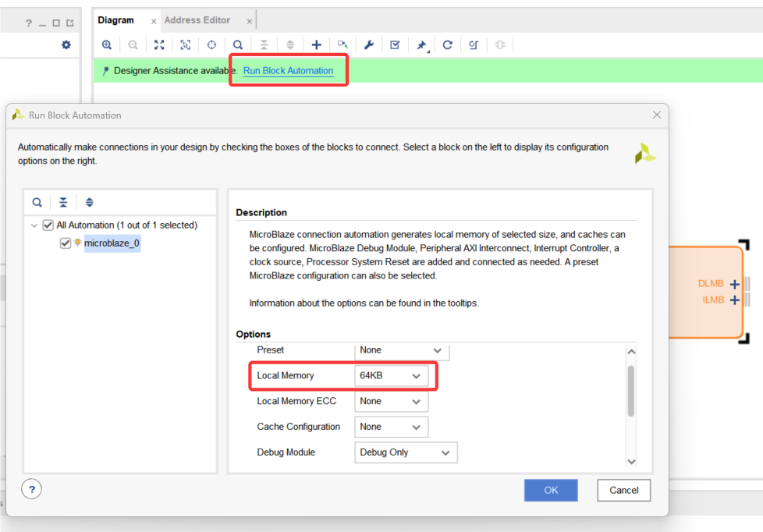Screen dimensions: 763x532
Task: Switch to the Address Editor tab
Action: pyautogui.click(x=197, y=20)
